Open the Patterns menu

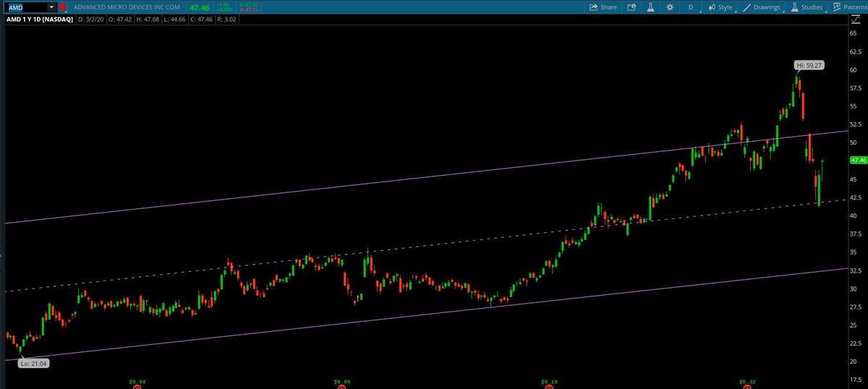pyautogui.click(x=850, y=7)
